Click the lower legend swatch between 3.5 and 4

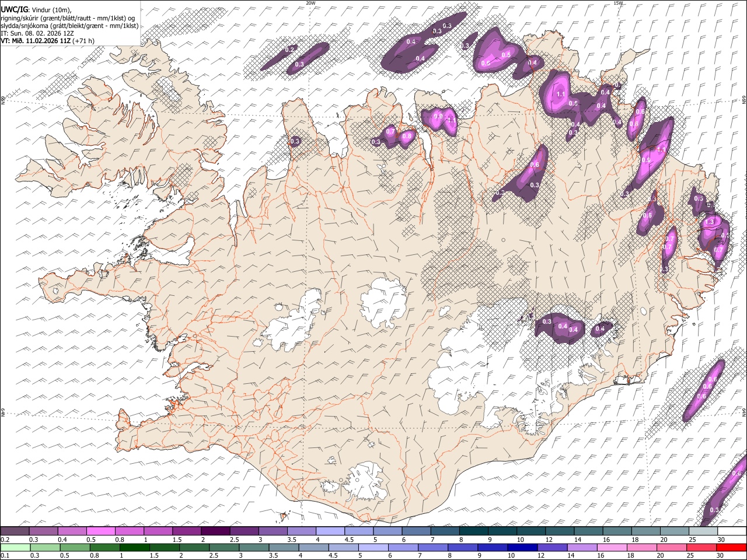(284, 547)
